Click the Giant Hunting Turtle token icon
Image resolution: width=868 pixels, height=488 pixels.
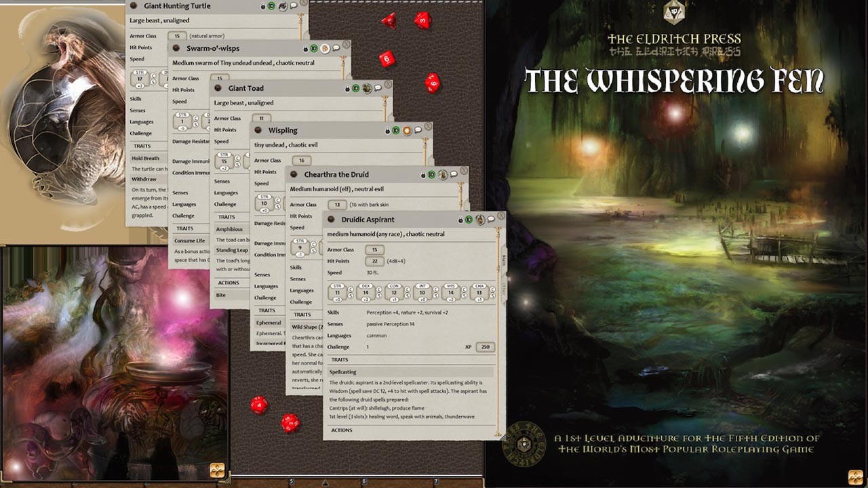coord(283,6)
